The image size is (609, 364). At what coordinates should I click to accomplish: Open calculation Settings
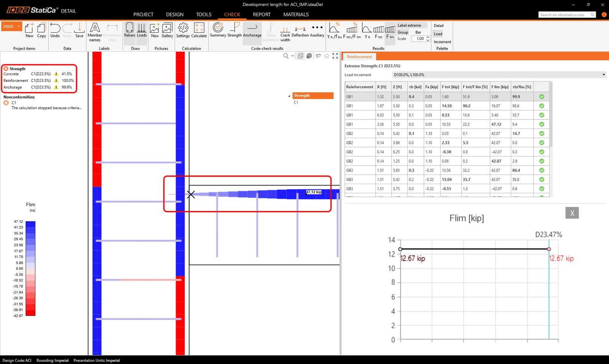point(183,30)
